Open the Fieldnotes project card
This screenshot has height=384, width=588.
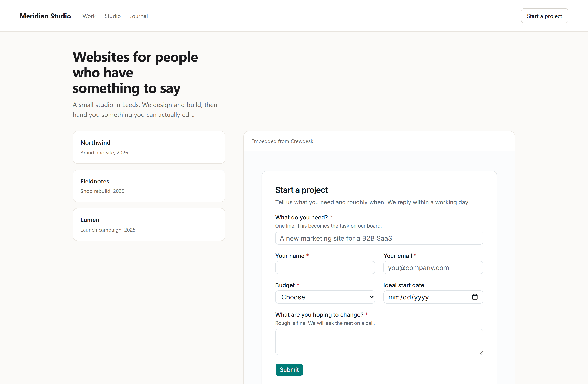149,186
